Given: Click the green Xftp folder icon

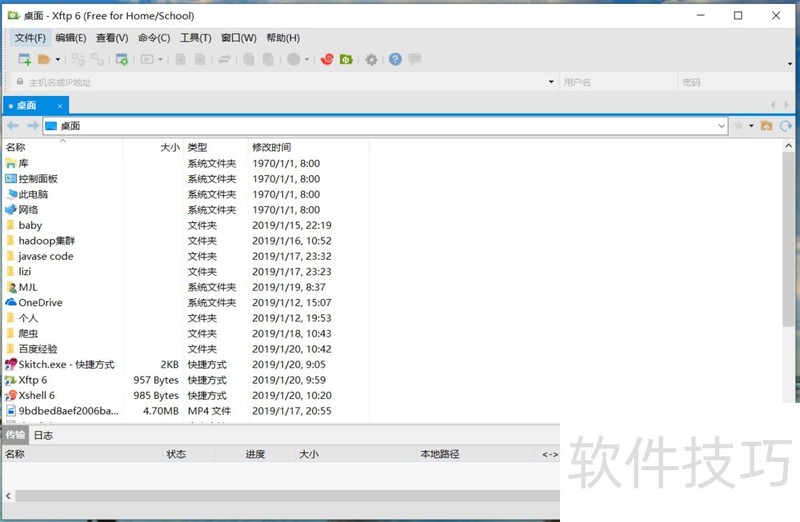Looking at the screenshot, I should pos(346,59).
